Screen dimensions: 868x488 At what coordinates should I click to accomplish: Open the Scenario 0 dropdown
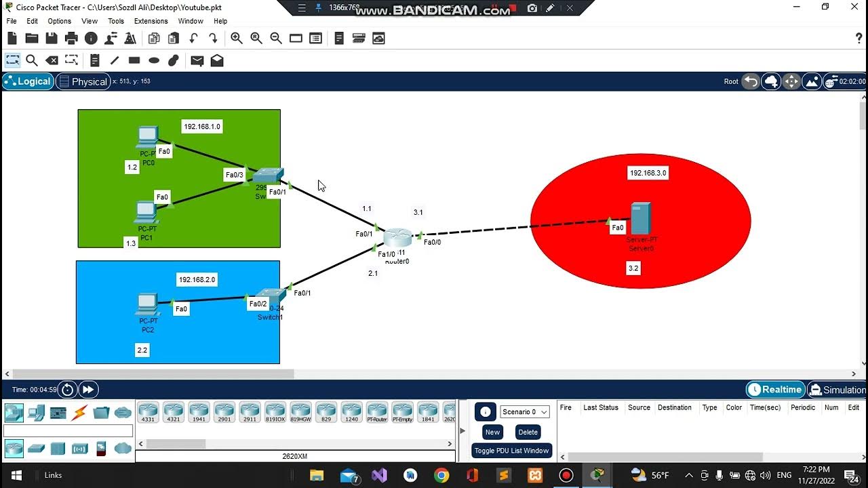[525, 412]
